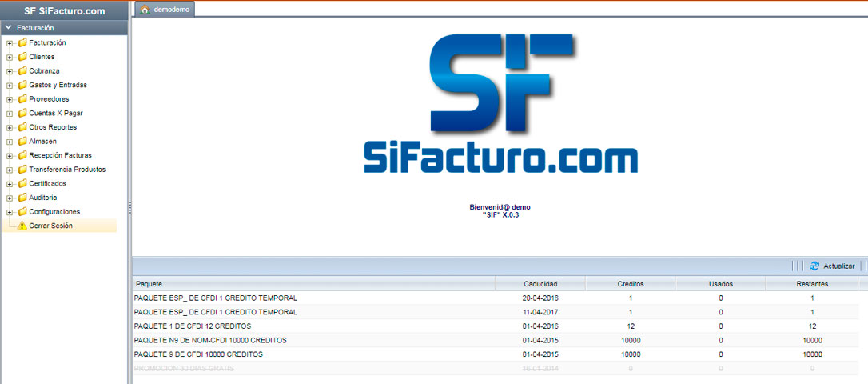Click the Cobranza folder icon
Viewport: 868px width, 384px height.
[x=22, y=71]
